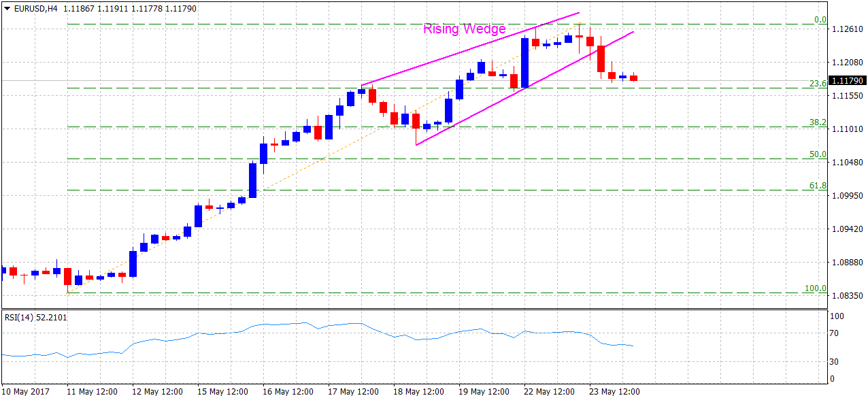Screen dimensions: 868x400
Task: Select the 0.0 Fibonacci level label
Action: click(x=820, y=20)
